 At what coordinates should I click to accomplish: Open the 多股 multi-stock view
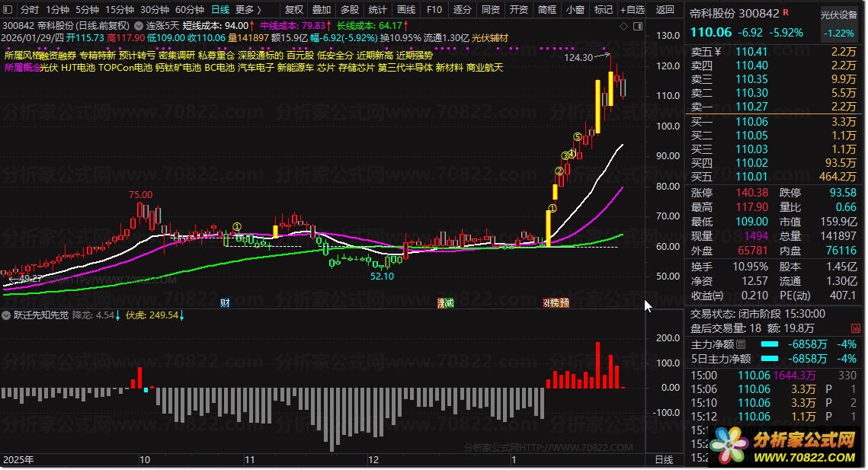(350, 9)
